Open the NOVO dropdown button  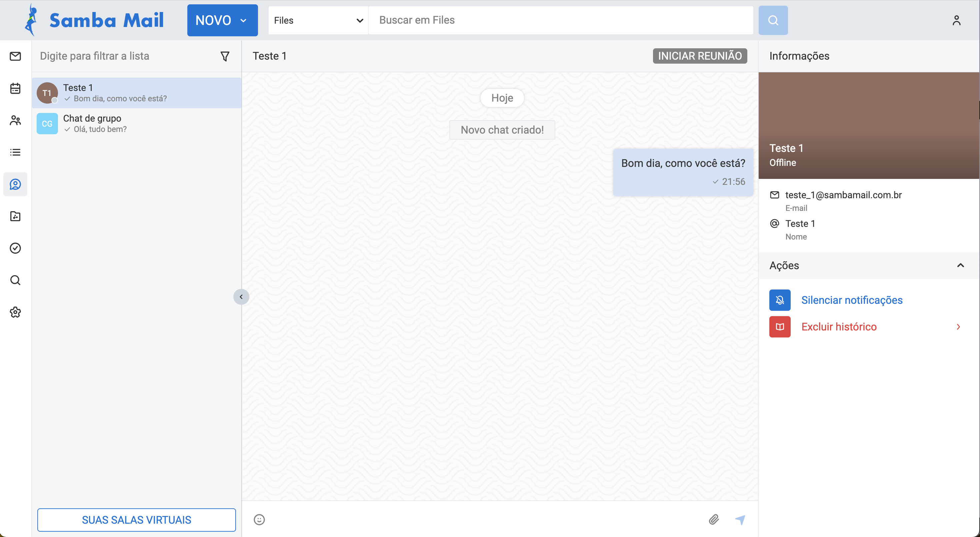(x=222, y=20)
